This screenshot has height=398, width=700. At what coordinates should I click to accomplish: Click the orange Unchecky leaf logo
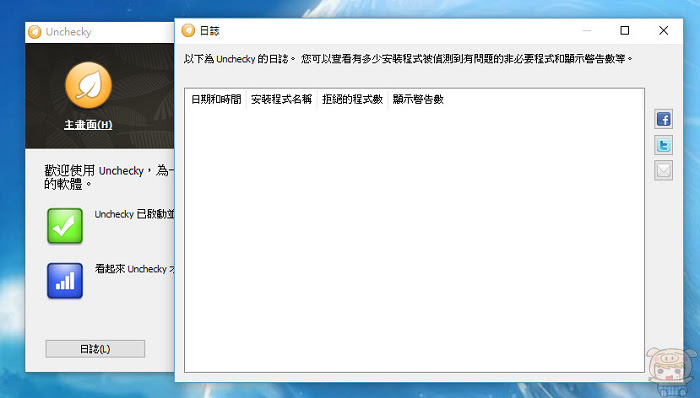click(88, 85)
